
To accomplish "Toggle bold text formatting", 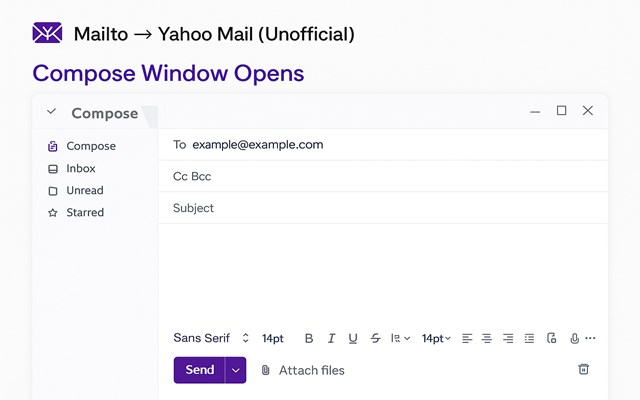I will tap(309, 339).
